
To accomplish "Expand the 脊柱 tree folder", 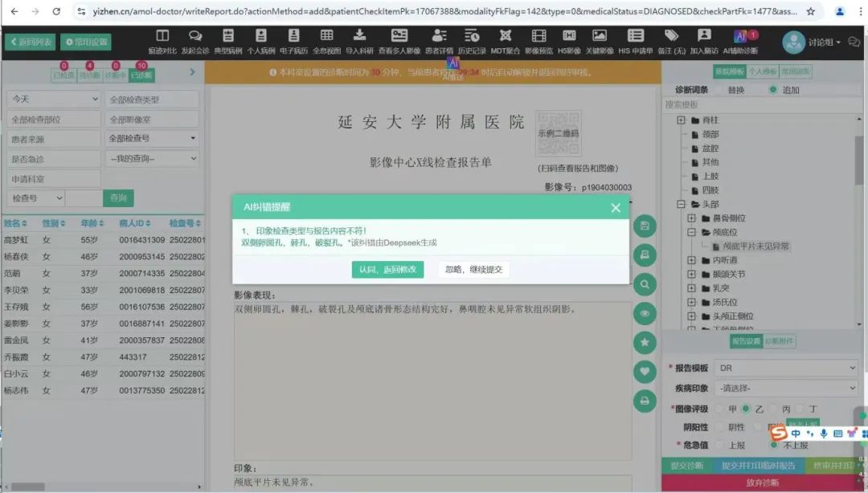I will [681, 120].
